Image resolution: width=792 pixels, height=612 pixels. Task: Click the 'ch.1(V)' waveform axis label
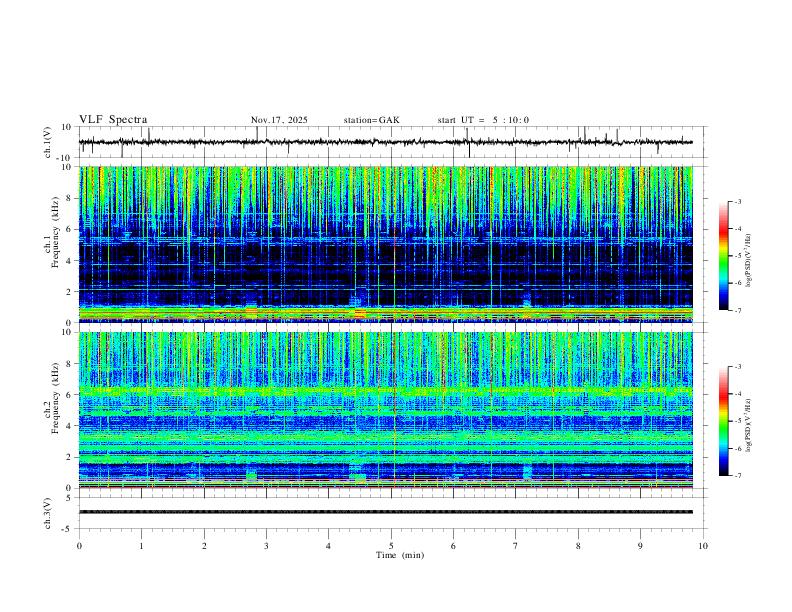[48, 142]
